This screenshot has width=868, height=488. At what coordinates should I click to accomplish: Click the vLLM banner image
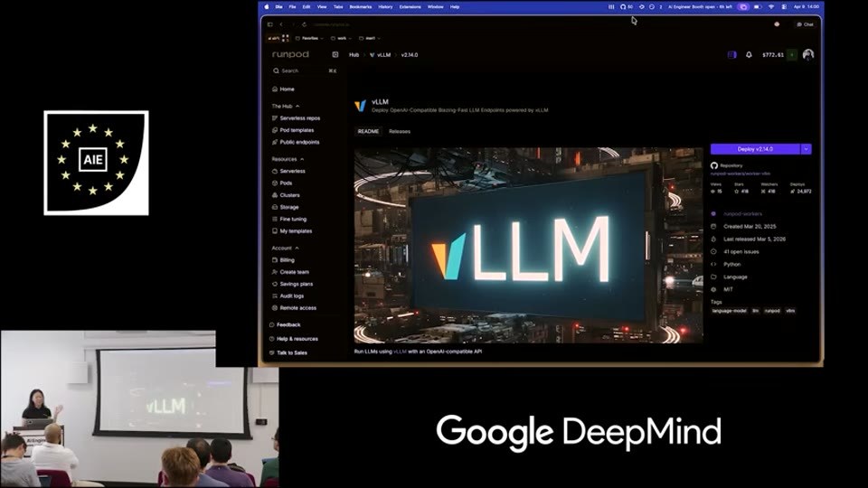[529, 245]
